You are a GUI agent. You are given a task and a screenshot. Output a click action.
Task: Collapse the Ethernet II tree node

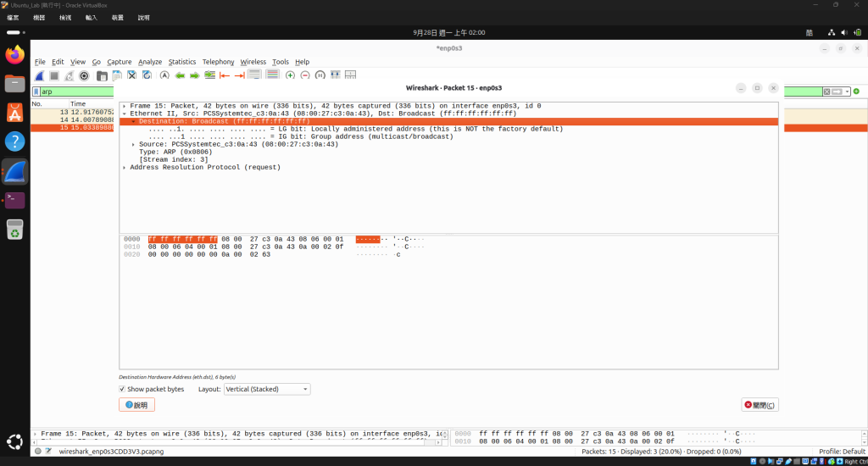pyautogui.click(x=125, y=114)
